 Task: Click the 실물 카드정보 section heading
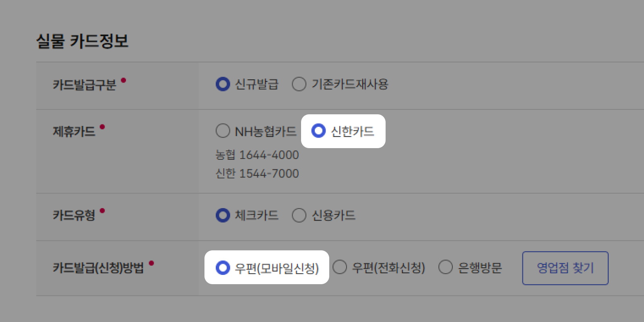[83, 41]
